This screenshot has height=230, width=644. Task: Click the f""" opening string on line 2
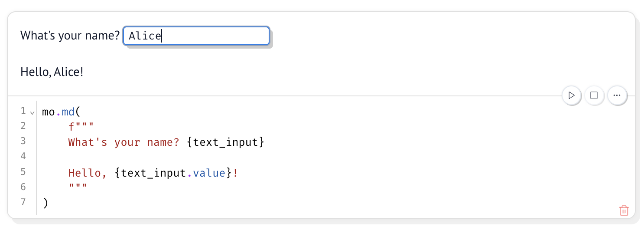coord(81,127)
